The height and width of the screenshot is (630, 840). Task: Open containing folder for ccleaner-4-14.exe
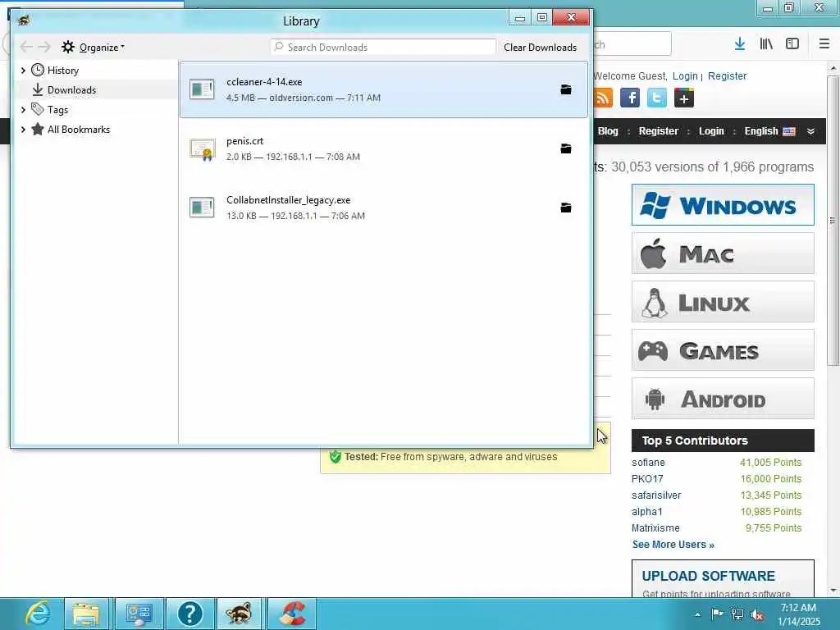(x=566, y=89)
